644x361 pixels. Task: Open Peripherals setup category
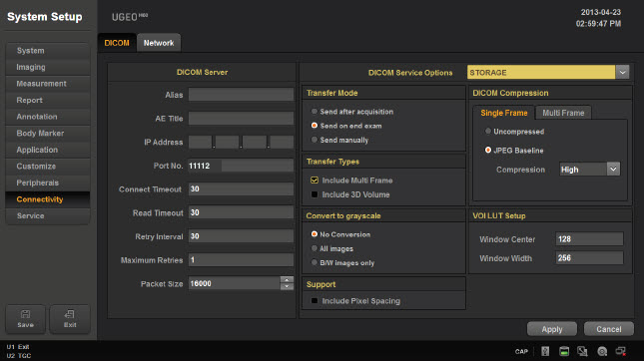tap(48, 182)
